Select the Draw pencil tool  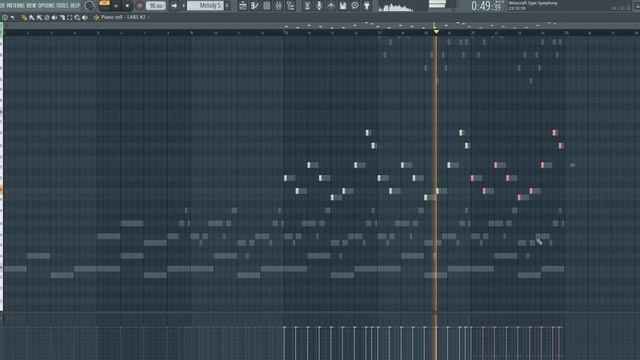(x=24, y=18)
